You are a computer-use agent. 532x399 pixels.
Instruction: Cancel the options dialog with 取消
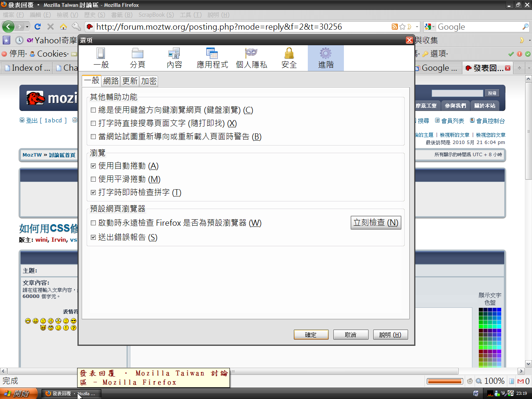[x=351, y=335]
